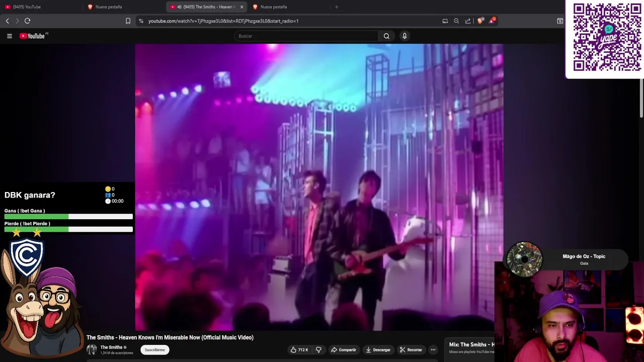
Task: Share this page via address bar share icon
Action: [x=468, y=21]
